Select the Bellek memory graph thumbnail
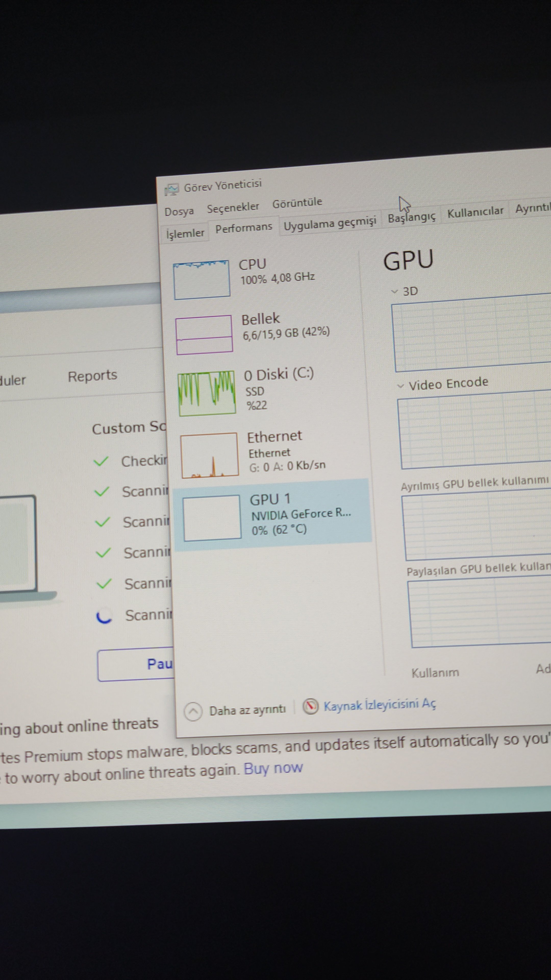551x980 pixels. click(204, 335)
